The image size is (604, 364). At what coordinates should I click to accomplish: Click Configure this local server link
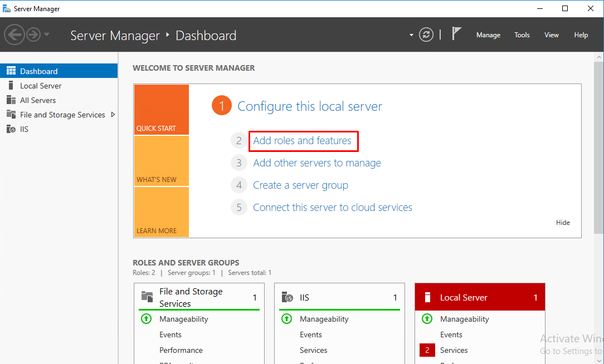click(310, 106)
